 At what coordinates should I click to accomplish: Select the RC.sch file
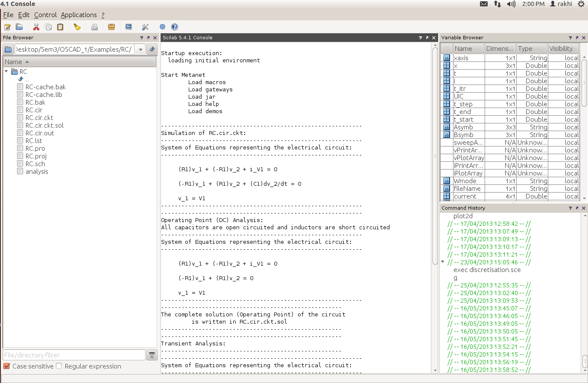[35, 164]
